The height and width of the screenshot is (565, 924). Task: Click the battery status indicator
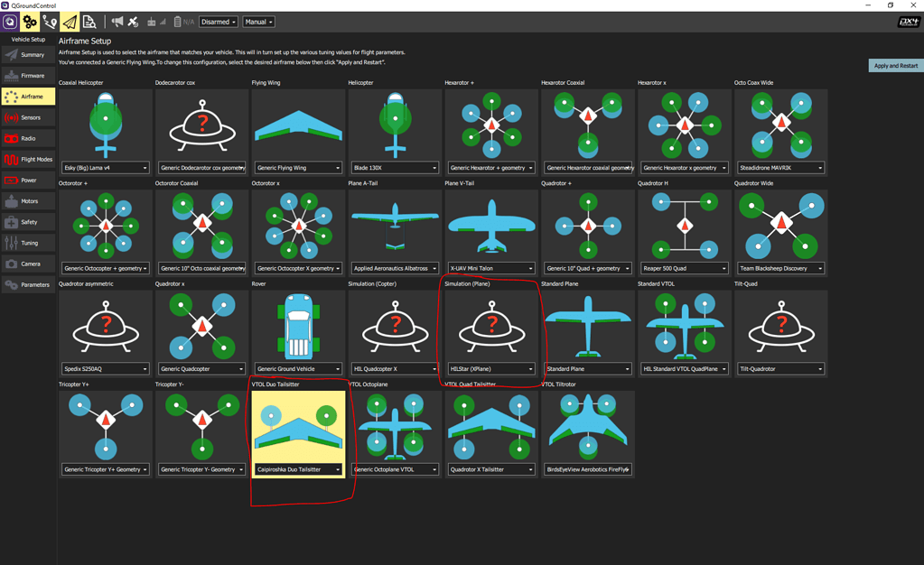tap(183, 22)
